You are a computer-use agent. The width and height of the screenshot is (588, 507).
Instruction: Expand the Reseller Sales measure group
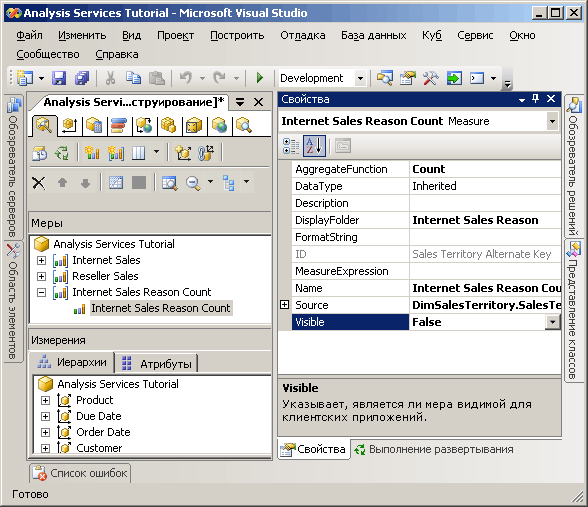click(x=42, y=276)
